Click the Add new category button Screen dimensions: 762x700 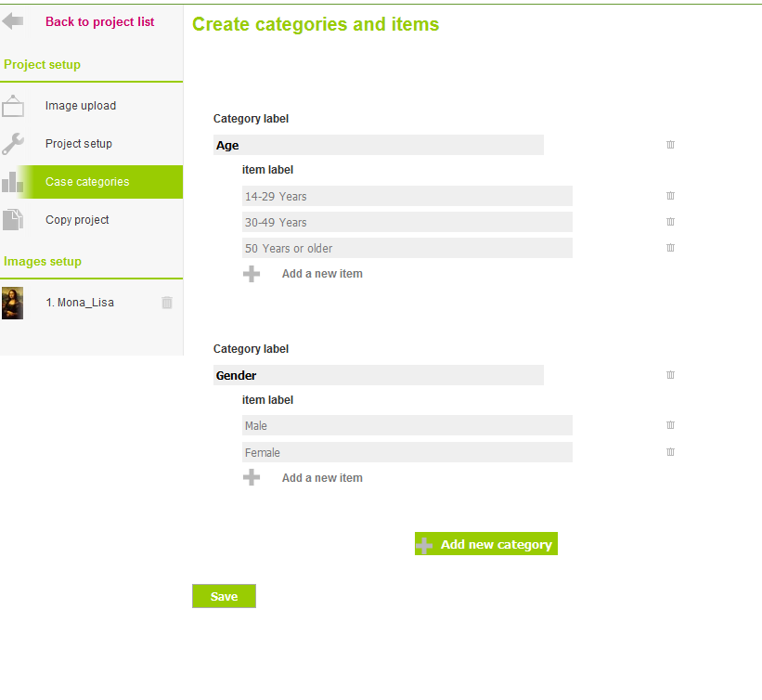(x=486, y=543)
